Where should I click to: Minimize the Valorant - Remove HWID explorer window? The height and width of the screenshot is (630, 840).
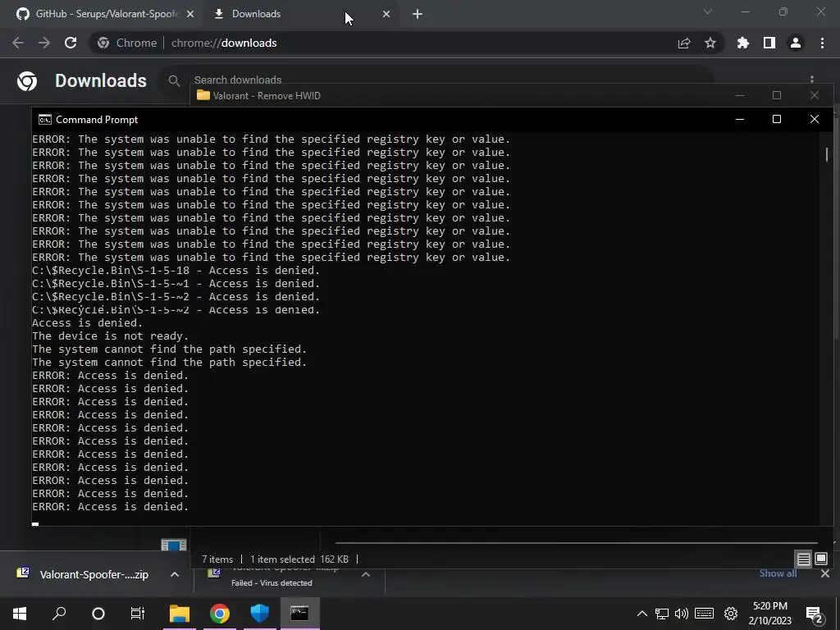[x=740, y=95]
